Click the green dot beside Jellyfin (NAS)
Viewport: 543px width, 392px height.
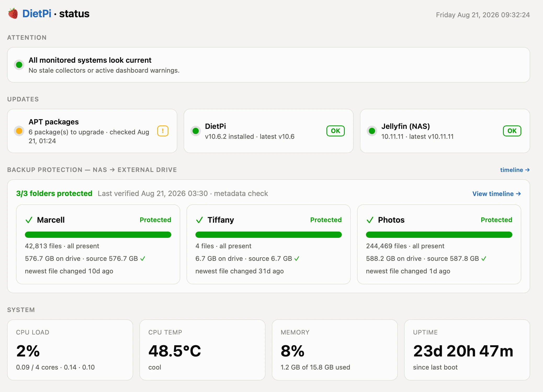tap(372, 131)
